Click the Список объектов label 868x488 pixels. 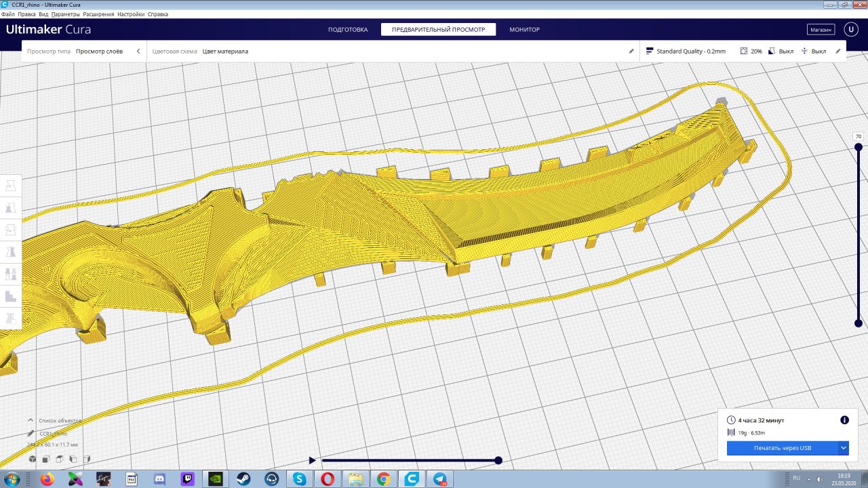point(60,420)
